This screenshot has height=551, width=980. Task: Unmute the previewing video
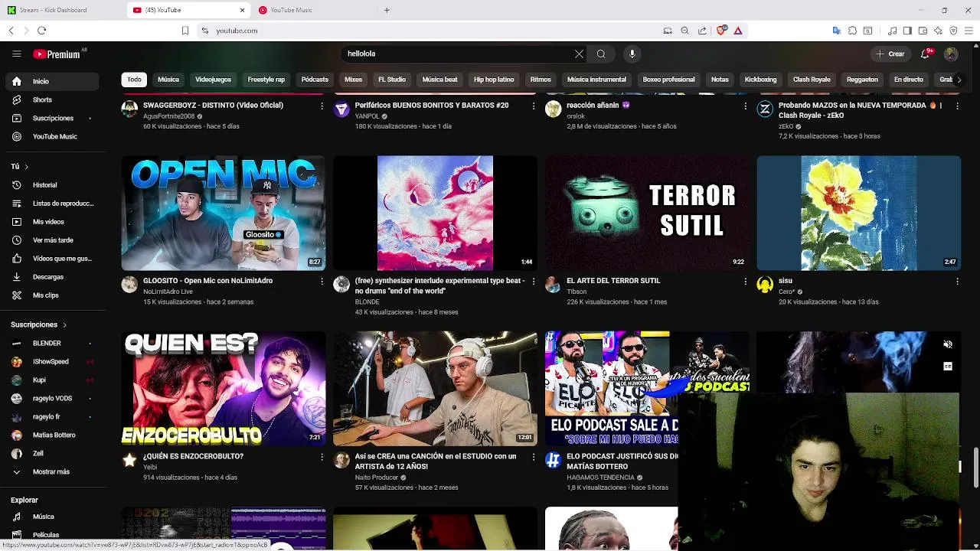point(947,344)
